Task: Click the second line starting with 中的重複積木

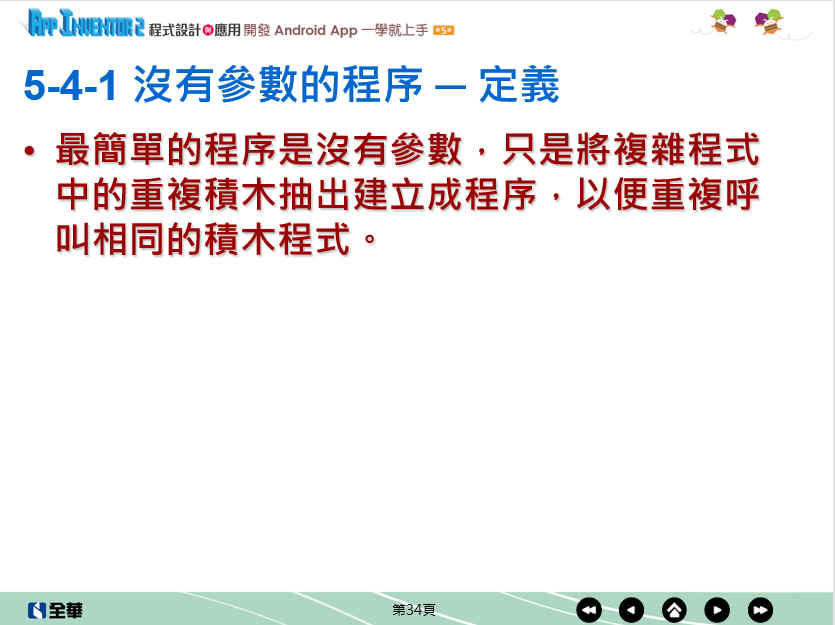Action: pyautogui.click(x=407, y=196)
